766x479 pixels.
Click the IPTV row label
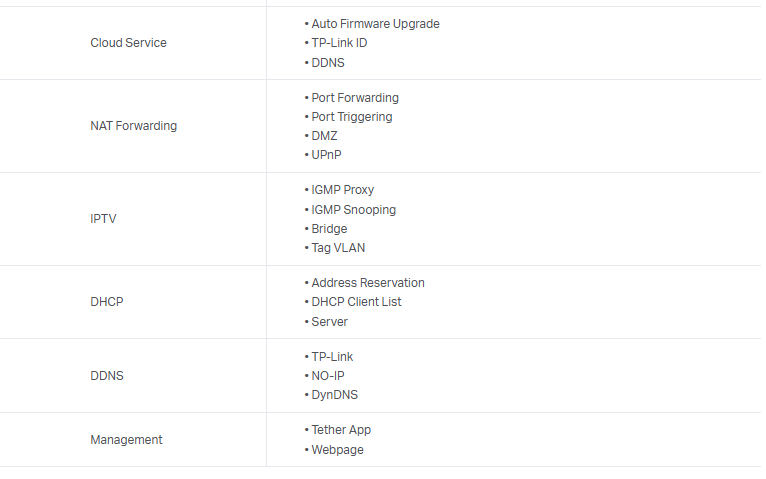click(x=103, y=218)
